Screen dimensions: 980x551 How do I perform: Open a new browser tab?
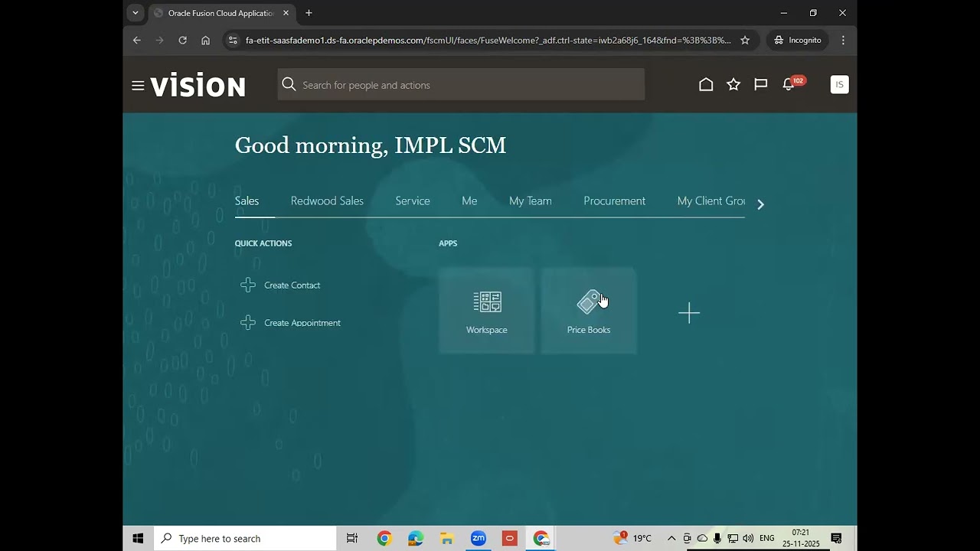309,13
